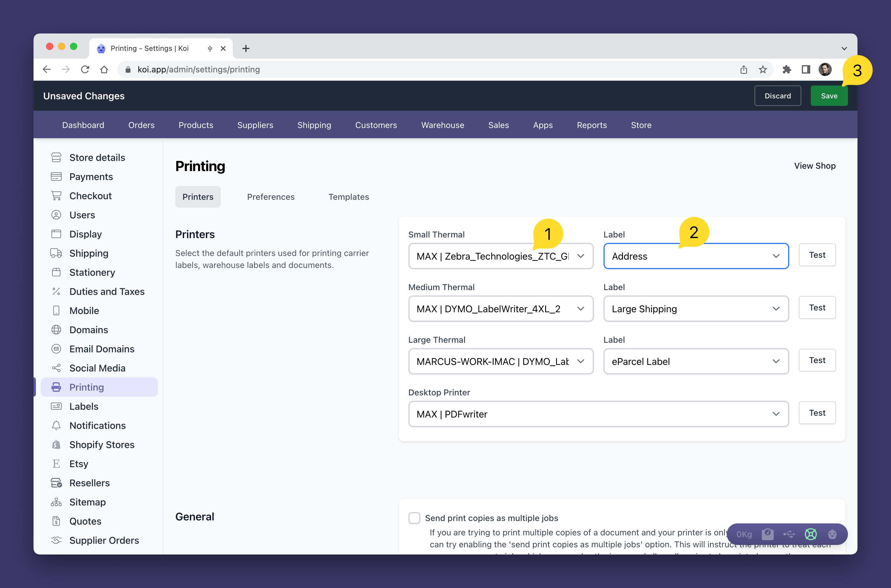
Task: Open the Small Thermal printer dropdown
Action: [501, 256]
